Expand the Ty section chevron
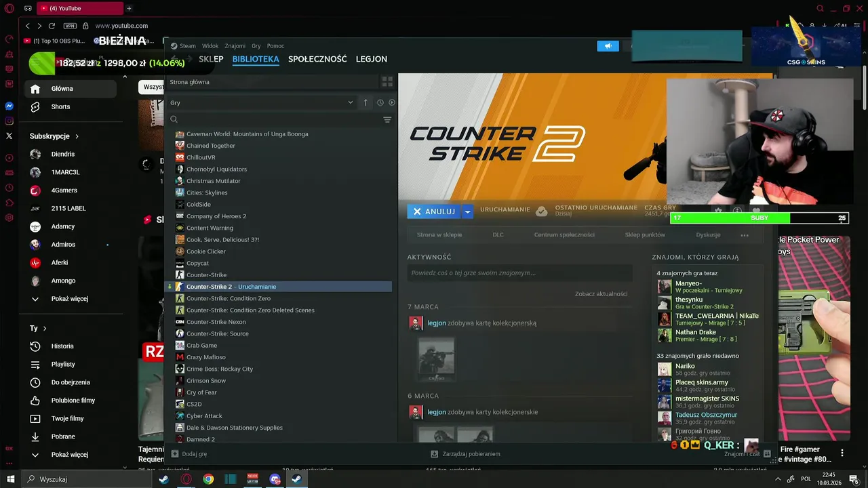Screen dimensions: 868x488 [45, 328]
